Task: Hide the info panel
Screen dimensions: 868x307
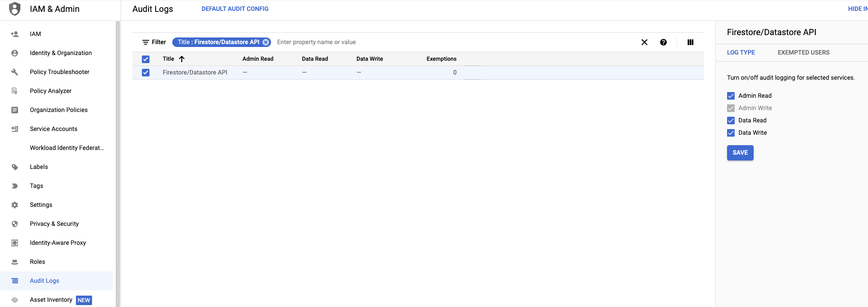Action: click(x=858, y=9)
